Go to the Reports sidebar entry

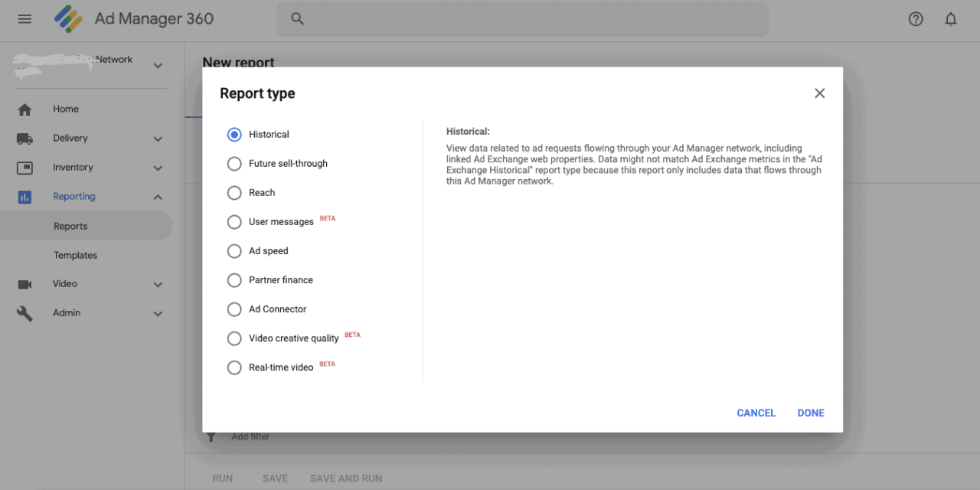pos(70,226)
